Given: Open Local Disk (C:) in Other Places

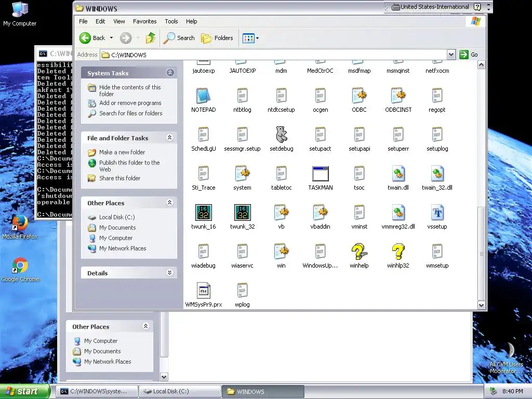Looking at the screenshot, I should pos(117,217).
